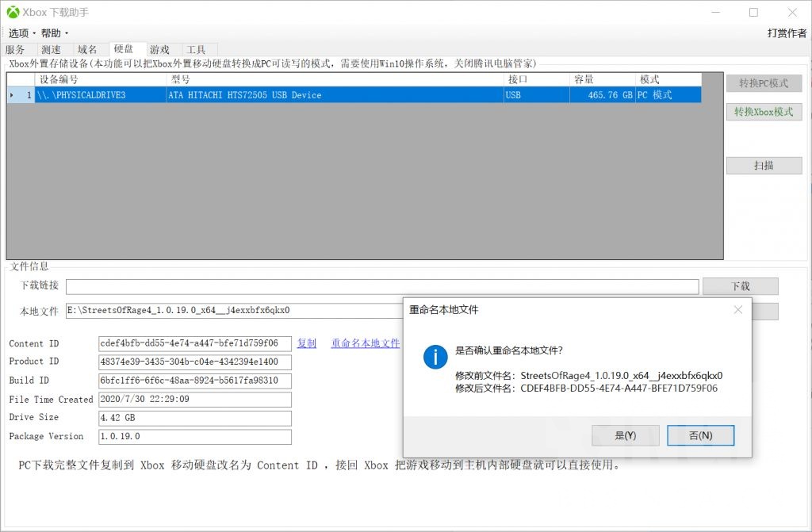The height and width of the screenshot is (532, 812).
Task: Select the 硬盘 tab
Action: [125, 48]
